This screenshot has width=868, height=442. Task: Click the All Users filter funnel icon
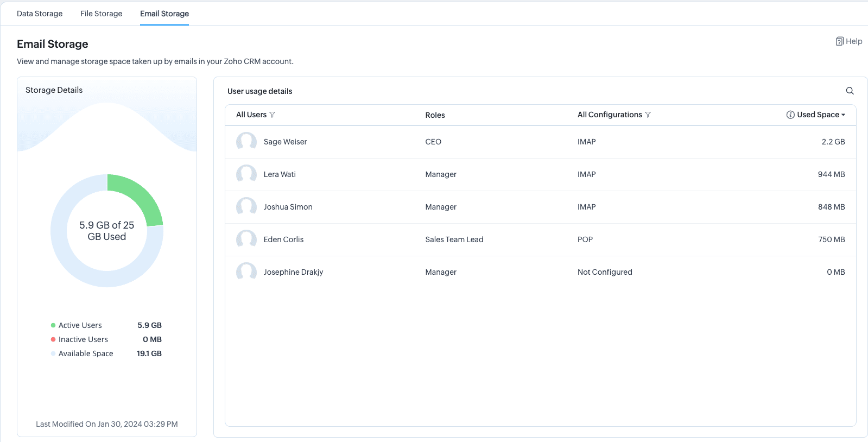pos(273,115)
